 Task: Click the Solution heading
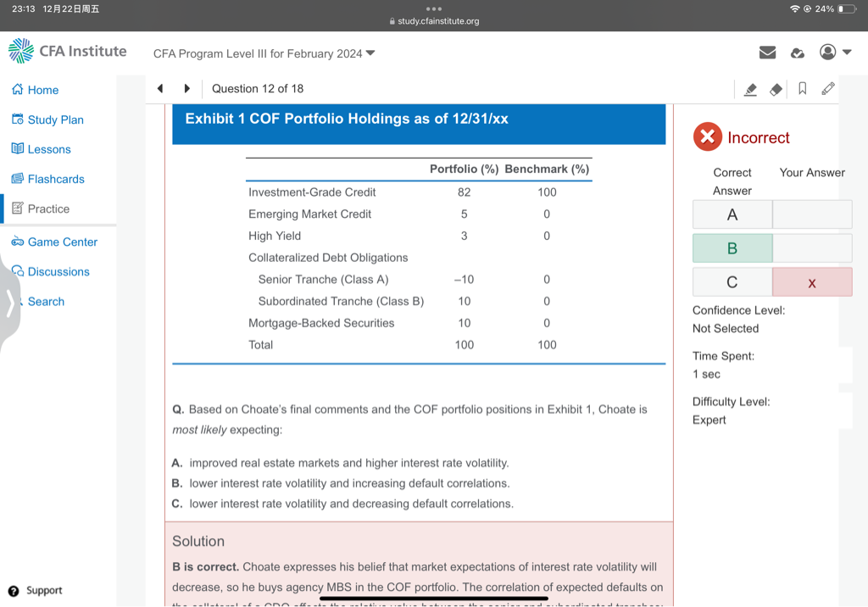tap(198, 541)
